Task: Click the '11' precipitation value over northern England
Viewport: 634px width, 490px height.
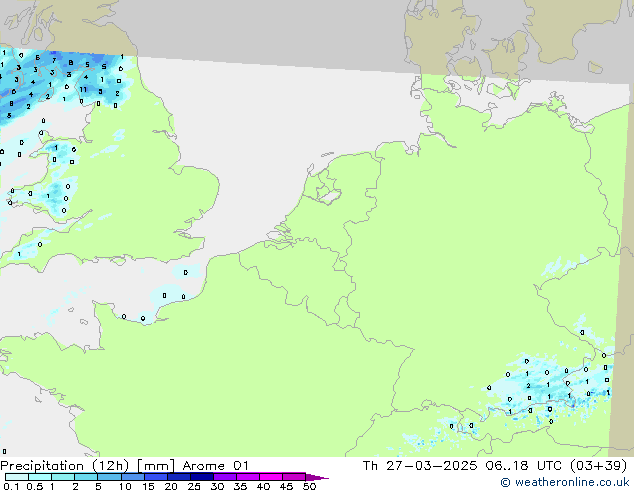Action: [x=83, y=90]
